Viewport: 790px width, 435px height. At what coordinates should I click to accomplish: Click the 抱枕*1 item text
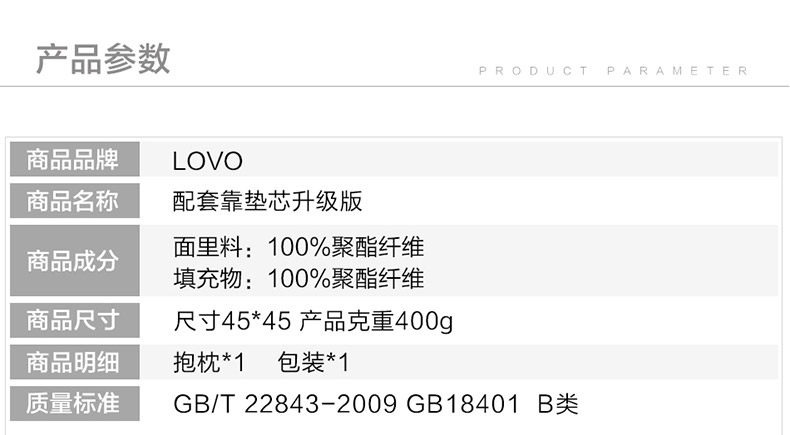pyautogui.click(x=209, y=363)
